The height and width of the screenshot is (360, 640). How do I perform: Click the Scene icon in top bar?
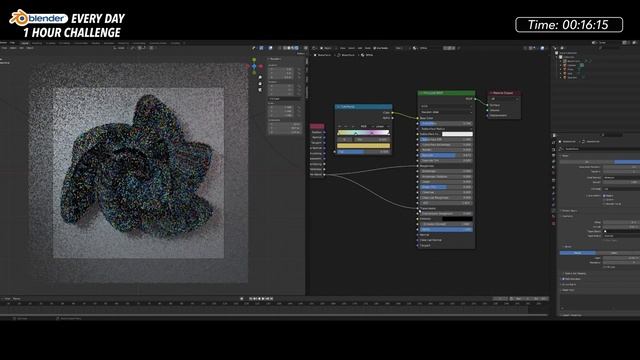coord(594,42)
